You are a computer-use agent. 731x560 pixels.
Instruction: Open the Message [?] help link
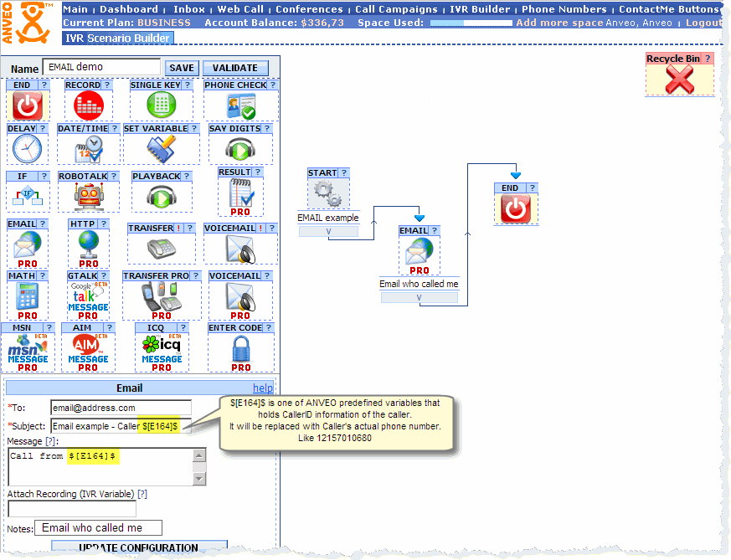(x=50, y=441)
